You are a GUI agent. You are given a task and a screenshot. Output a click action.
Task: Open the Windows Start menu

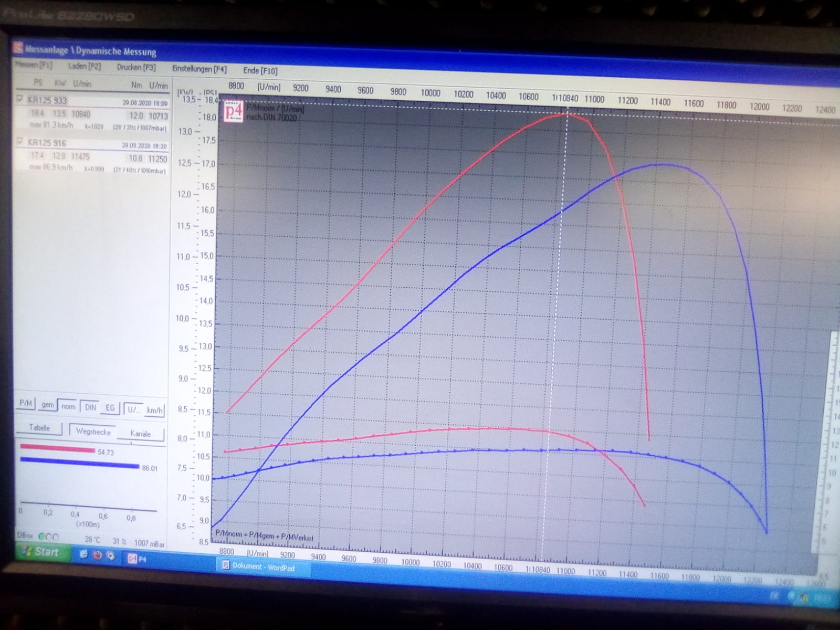[x=41, y=552]
